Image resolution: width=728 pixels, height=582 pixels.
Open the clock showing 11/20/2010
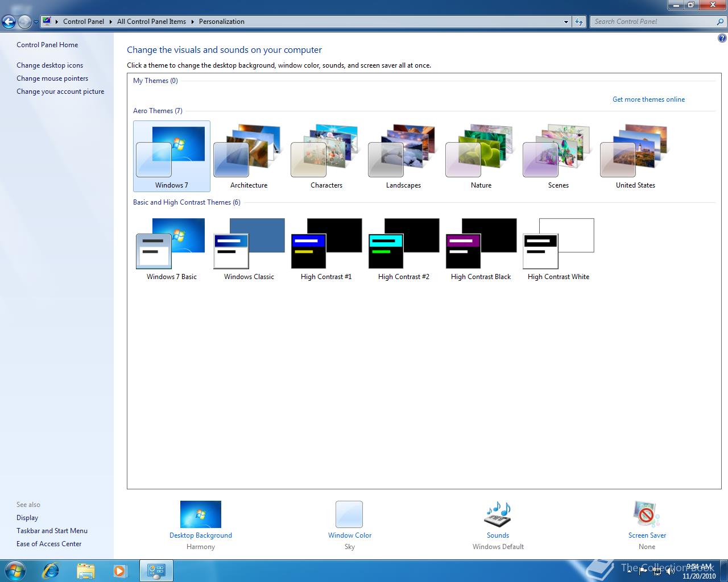coord(699,571)
